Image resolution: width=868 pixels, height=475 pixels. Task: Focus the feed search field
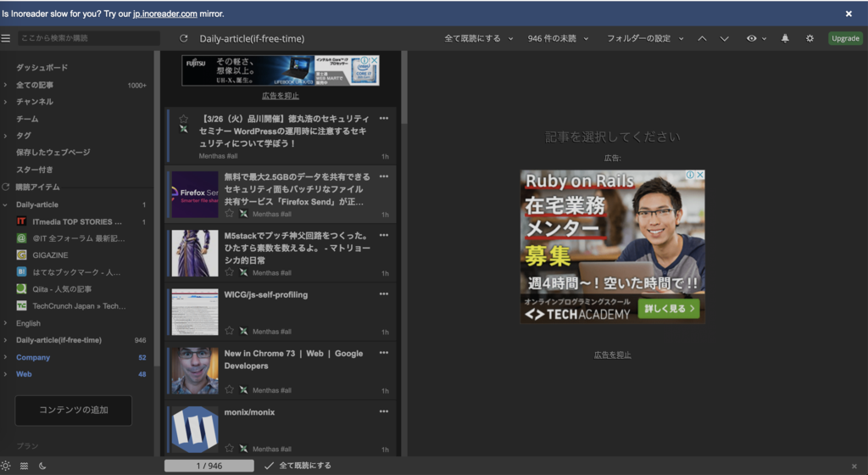coord(88,38)
